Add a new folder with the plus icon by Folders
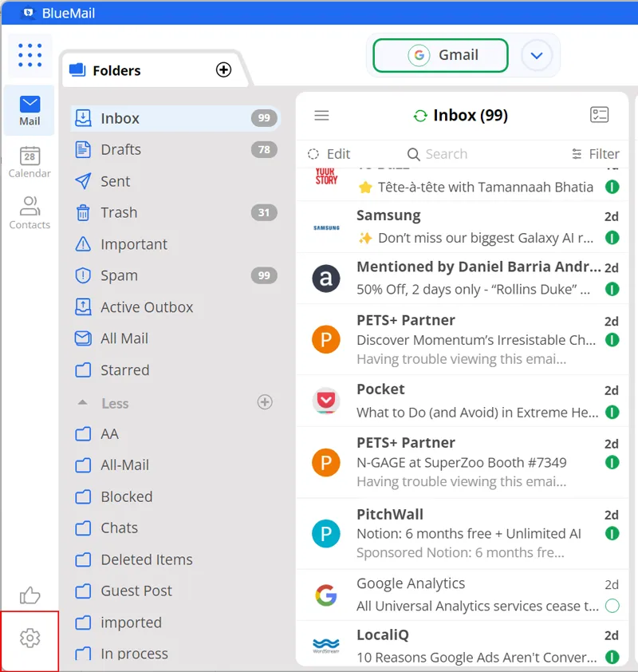 pyautogui.click(x=223, y=69)
